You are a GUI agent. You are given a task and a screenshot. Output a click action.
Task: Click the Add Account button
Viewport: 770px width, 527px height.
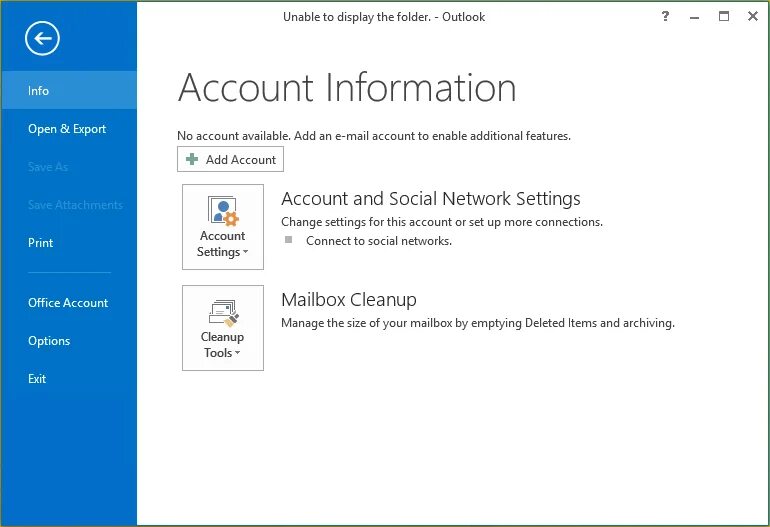click(230, 159)
